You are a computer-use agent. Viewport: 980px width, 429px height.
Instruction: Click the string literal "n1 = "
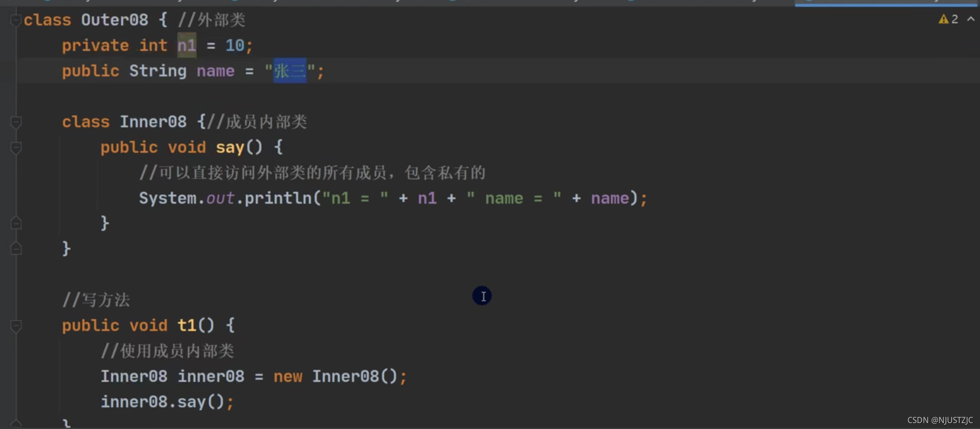(355, 198)
